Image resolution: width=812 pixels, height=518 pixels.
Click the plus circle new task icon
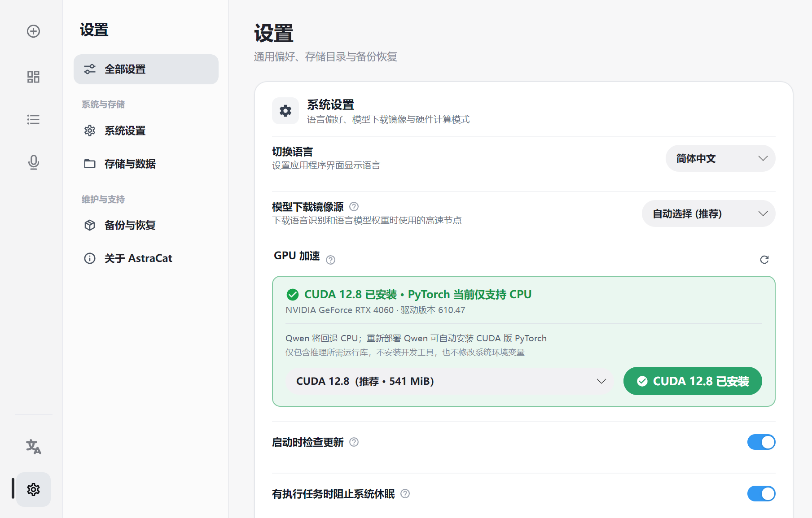tap(33, 31)
